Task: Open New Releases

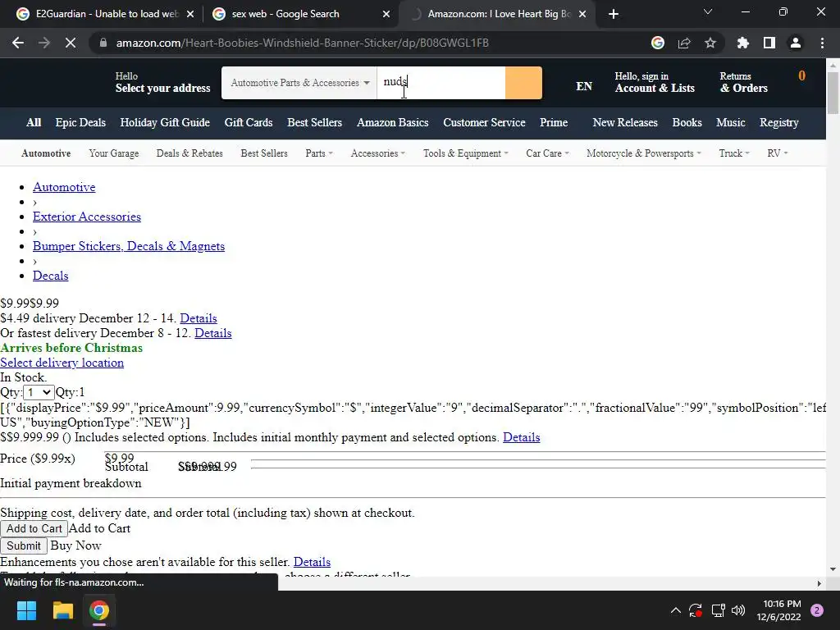Action: [625, 123]
